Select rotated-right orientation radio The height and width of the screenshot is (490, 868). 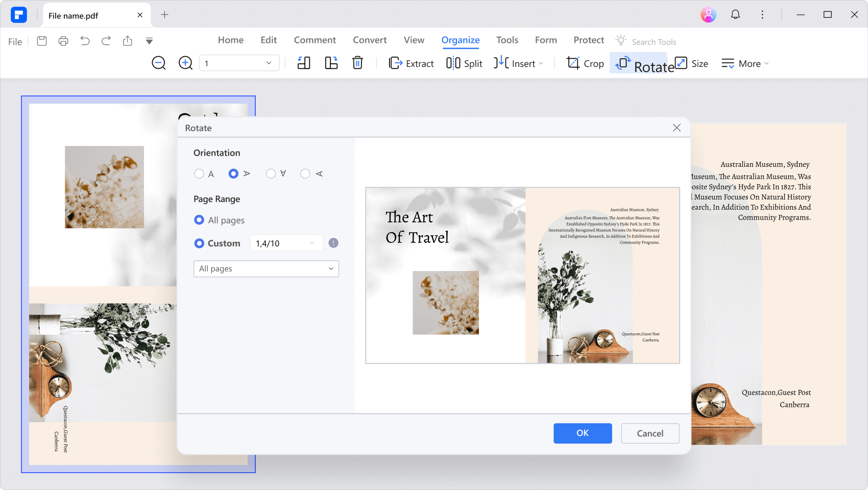(233, 174)
